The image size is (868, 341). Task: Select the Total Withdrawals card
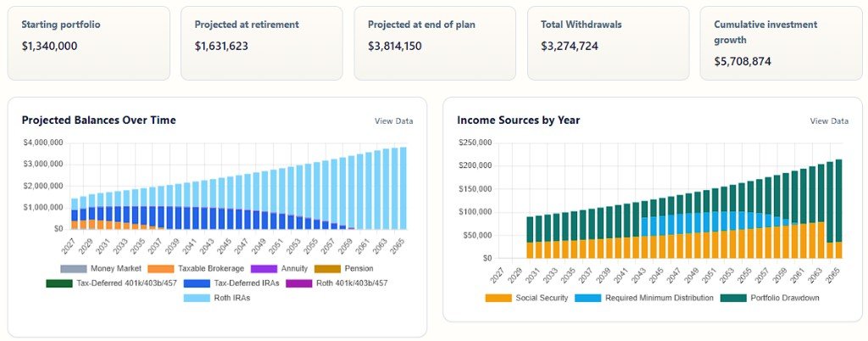click(x=609, y=43)
